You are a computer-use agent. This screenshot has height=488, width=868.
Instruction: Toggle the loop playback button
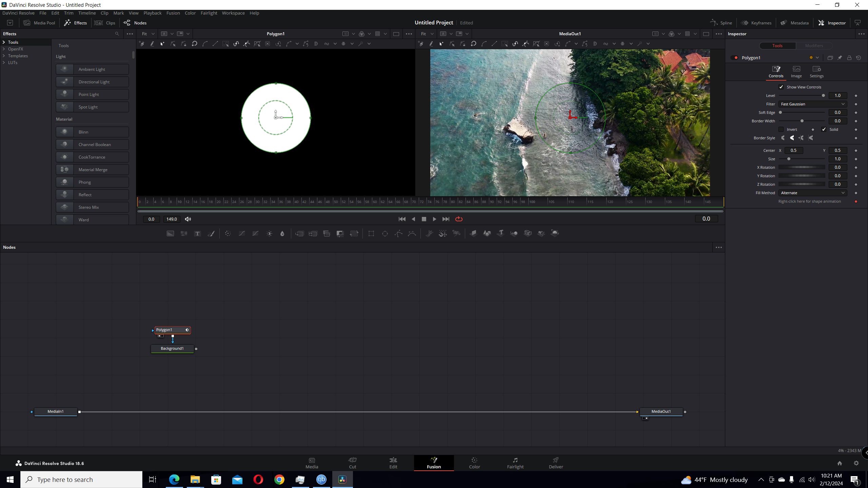coord(459,219)
